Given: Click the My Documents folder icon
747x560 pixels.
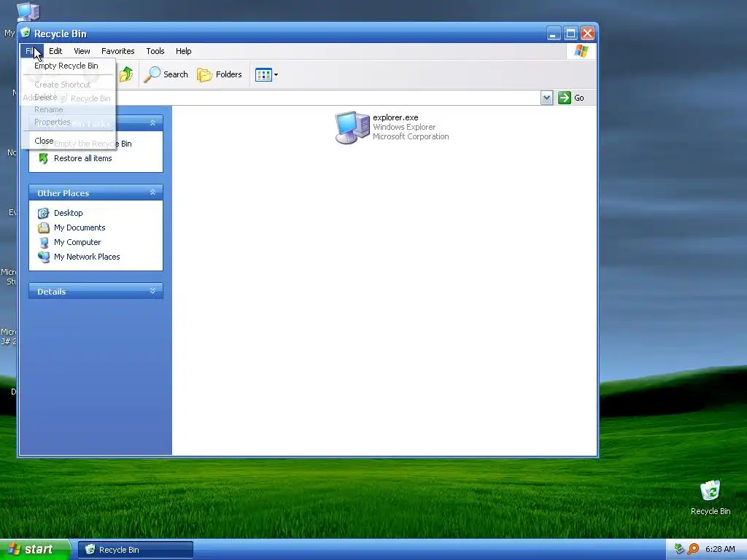Looking at the screenshot, I should coord(43,227).
